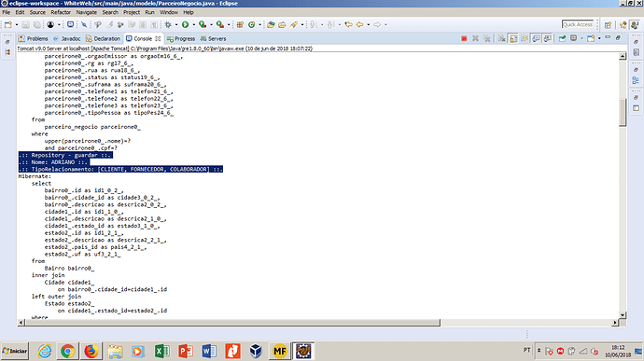
Task: Switch to the Servers tab
Action: (x=213, y=38)
